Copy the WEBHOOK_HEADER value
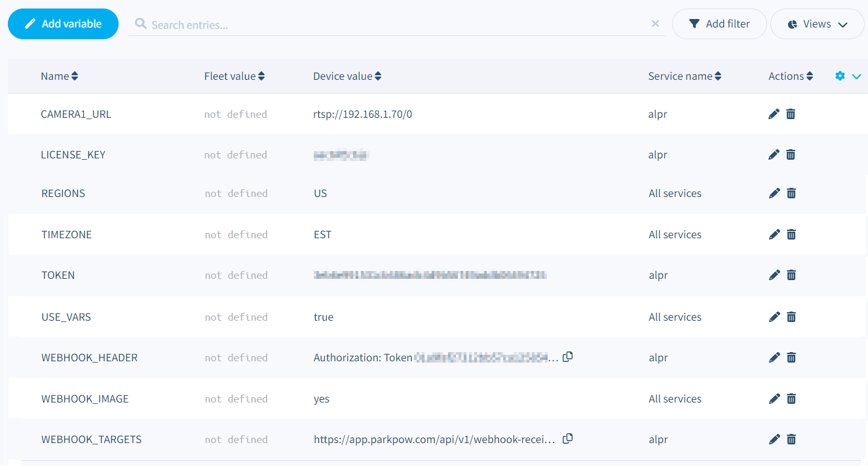Image resolution: width=868 pixels, height=466 pixels. click(567, 357)
